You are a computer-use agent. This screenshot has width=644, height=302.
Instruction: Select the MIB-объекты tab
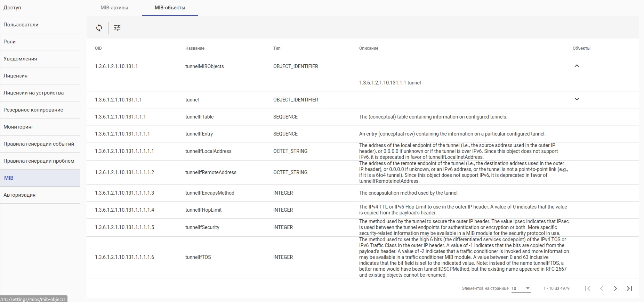170,8
